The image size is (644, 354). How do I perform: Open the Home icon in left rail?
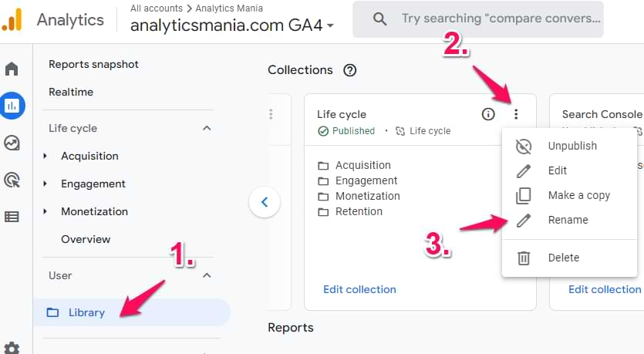[x=12, y=69]
